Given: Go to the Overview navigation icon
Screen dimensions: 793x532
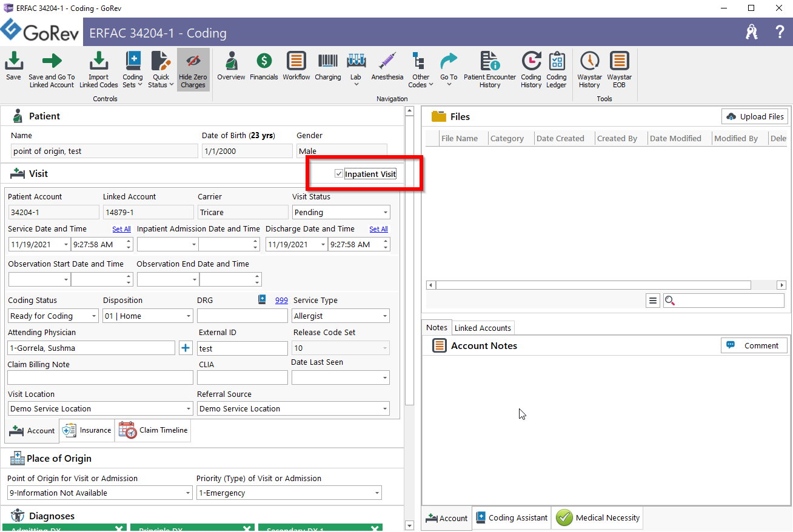Looking at the screenshot, I should [x=231, y=61].
